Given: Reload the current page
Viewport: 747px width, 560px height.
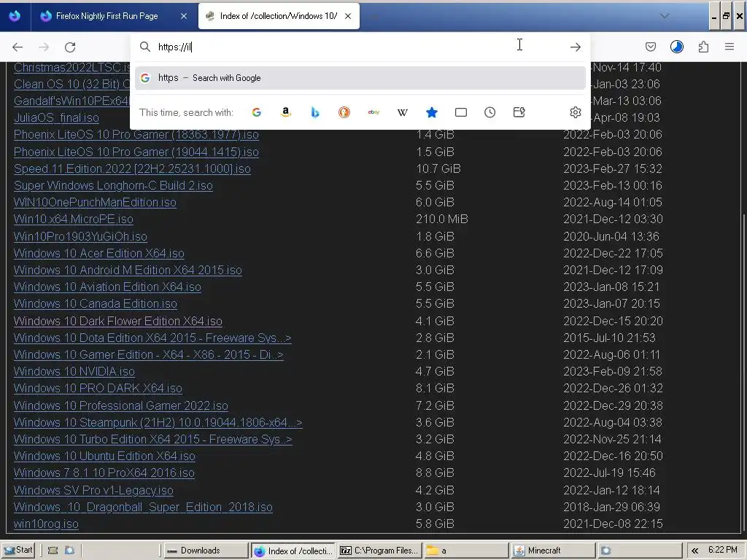Looking at the screenshot, I should [70, 47].
